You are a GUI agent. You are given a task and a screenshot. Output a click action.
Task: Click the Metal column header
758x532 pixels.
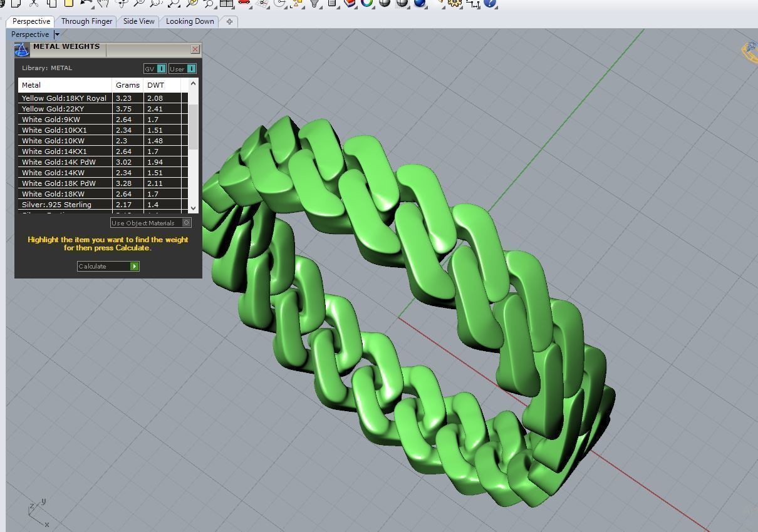[65, 84]
